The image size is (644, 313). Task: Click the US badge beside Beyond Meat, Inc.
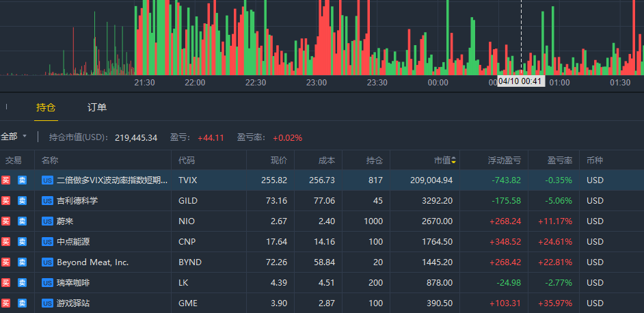[x=48, y=262]
